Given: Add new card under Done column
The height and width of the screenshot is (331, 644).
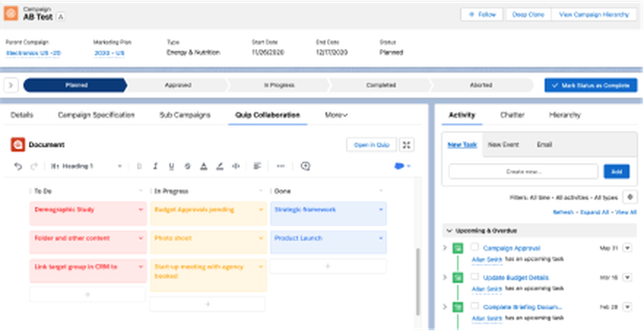Looking at the screenshot, I should point(328,266).
